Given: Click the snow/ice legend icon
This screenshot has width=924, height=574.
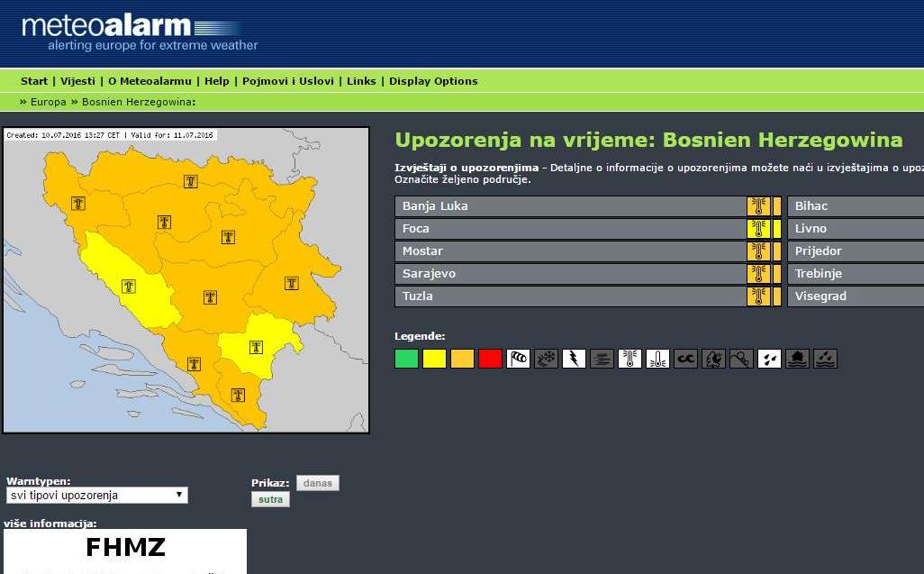Looking at the screenshot, I should [x=546, y=359].
